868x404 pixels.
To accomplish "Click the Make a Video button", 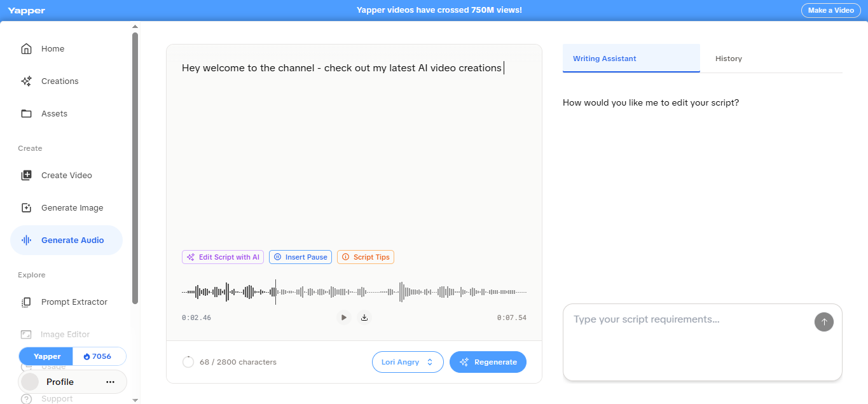I will pos(830,10).
